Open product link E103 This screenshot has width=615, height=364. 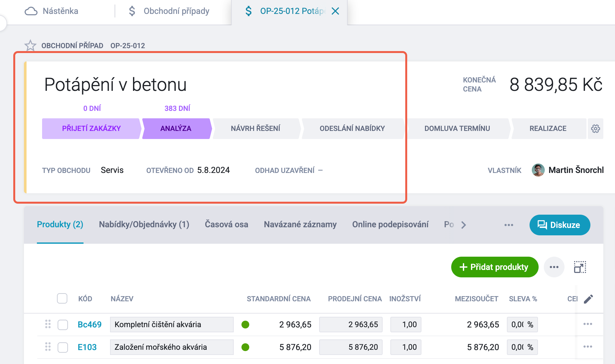87,347
